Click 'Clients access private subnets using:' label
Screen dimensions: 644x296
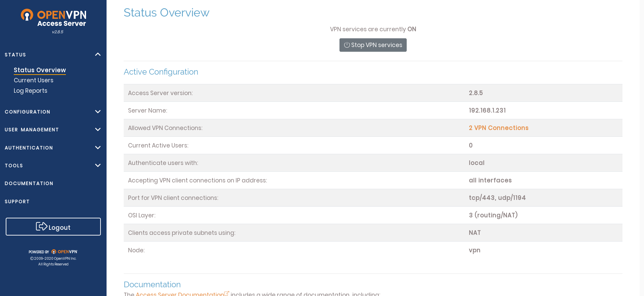(182, 233)
